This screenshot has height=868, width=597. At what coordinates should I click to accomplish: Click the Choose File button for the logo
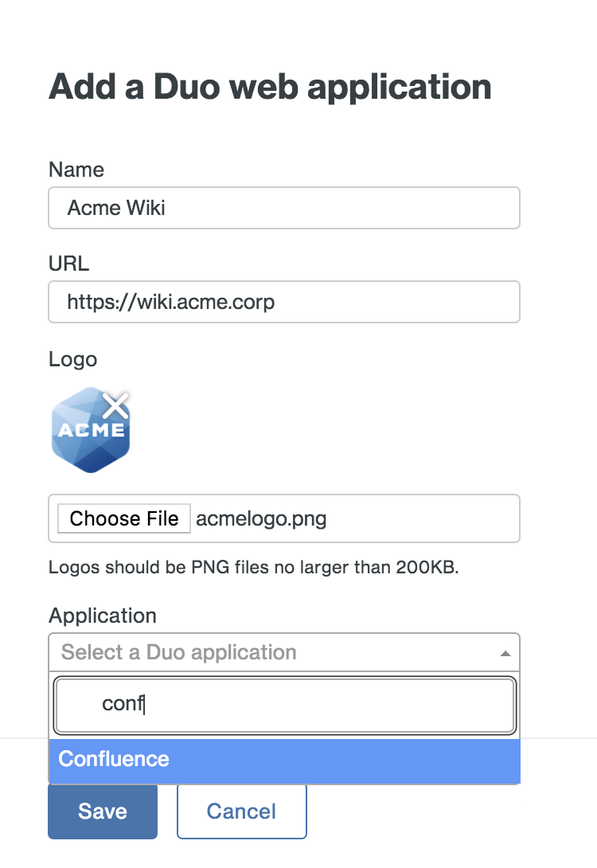pyautogui.click(x=123, y=518)
